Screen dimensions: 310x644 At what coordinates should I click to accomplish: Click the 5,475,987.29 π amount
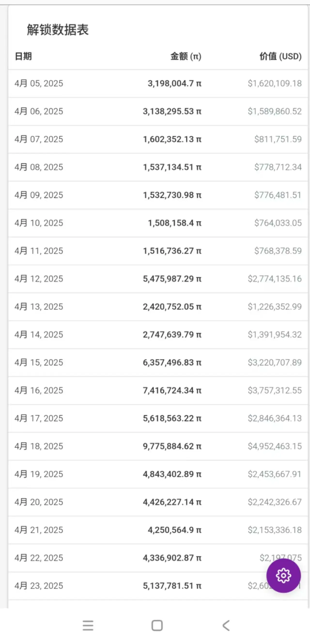(x=172, y=279)
